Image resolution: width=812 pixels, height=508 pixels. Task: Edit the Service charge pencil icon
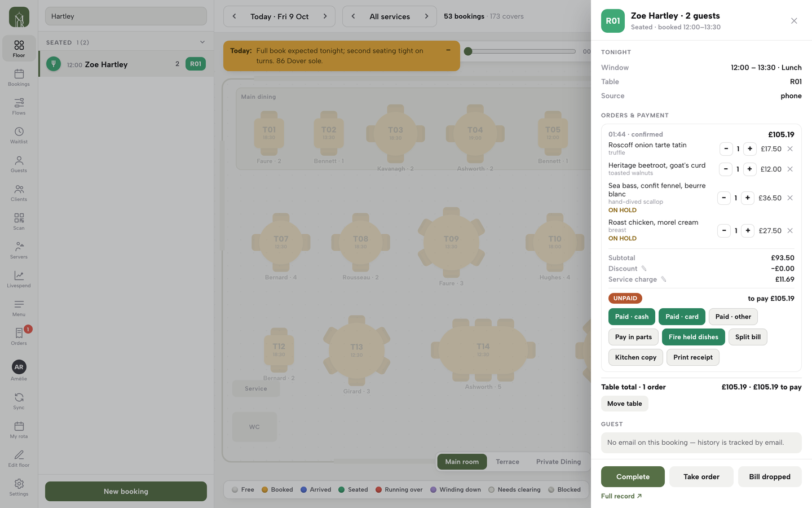point(663,279)
